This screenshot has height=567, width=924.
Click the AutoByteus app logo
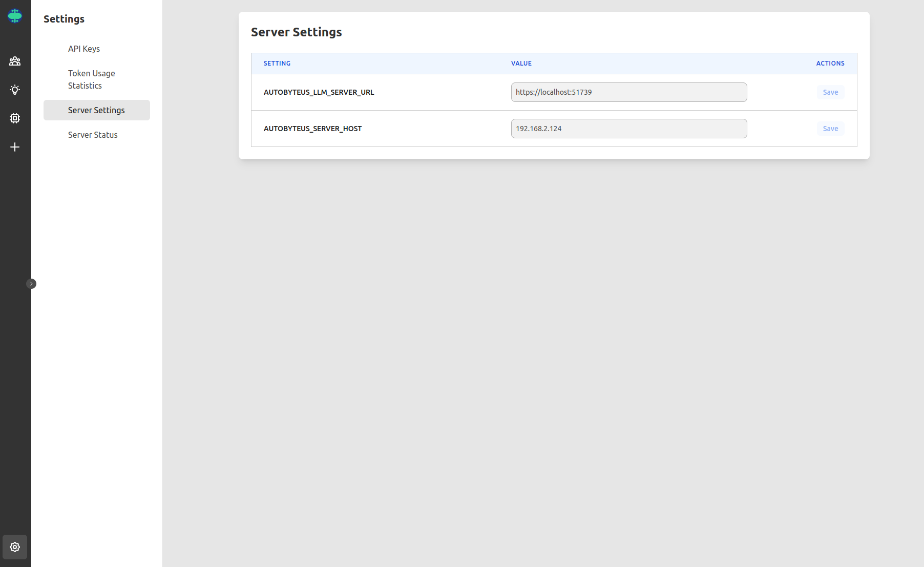[x=15, y=16]
